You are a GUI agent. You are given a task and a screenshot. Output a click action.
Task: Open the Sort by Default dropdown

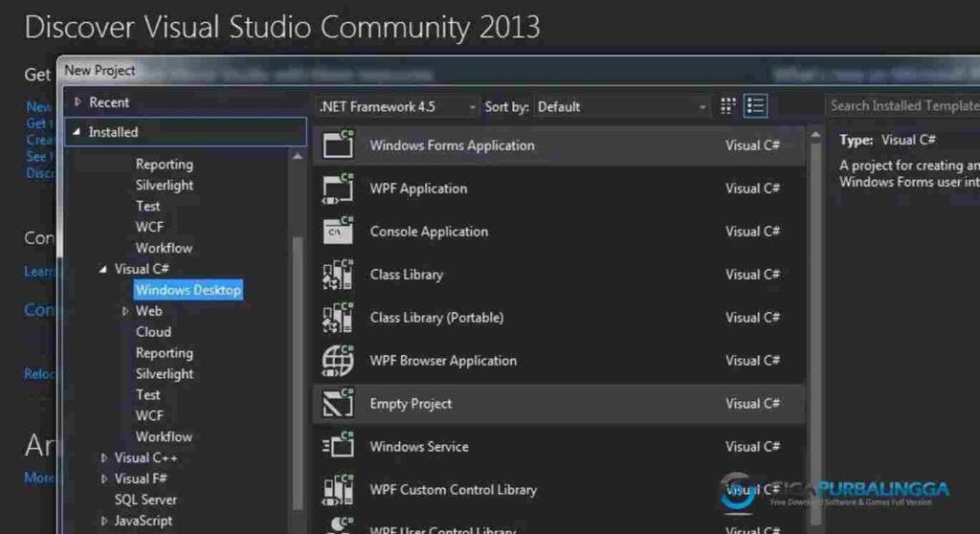622,107
